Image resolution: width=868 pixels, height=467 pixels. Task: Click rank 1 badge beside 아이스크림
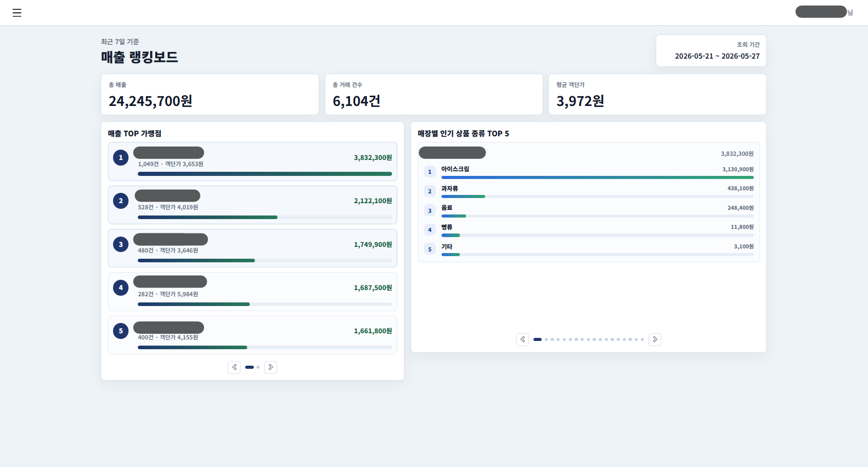pos(430,172)
